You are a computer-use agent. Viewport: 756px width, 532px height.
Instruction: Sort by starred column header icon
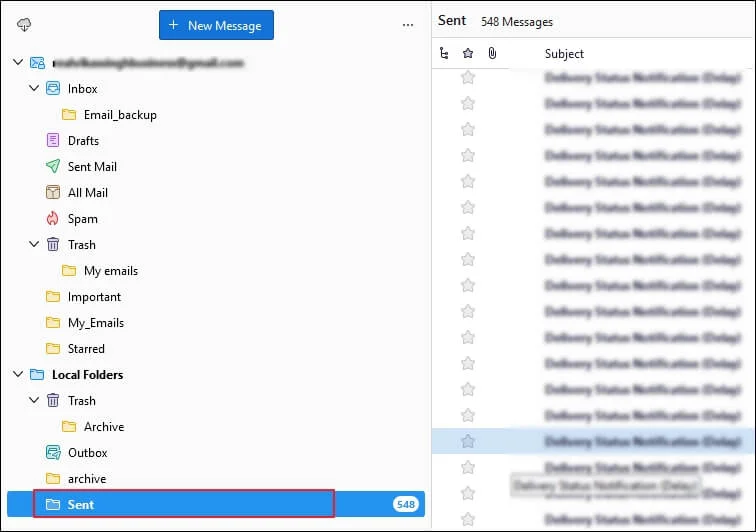tap(468, 54)
